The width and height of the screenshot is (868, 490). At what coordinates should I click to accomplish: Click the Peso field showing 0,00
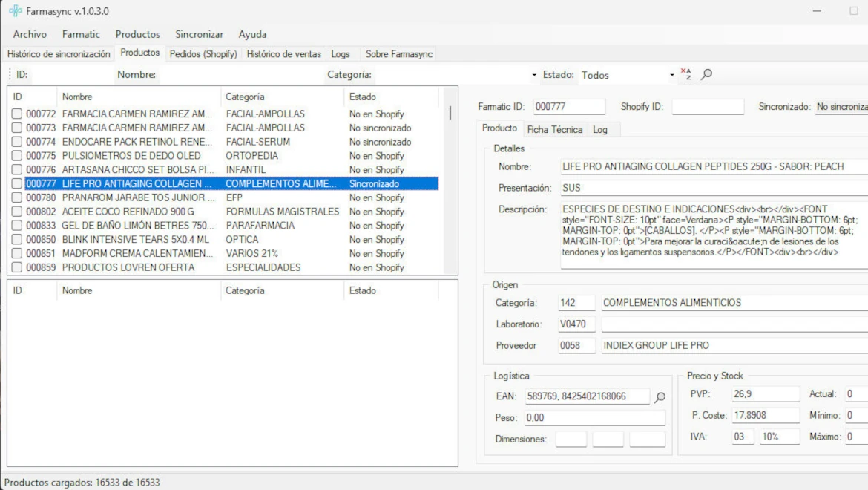click(595, 418)
